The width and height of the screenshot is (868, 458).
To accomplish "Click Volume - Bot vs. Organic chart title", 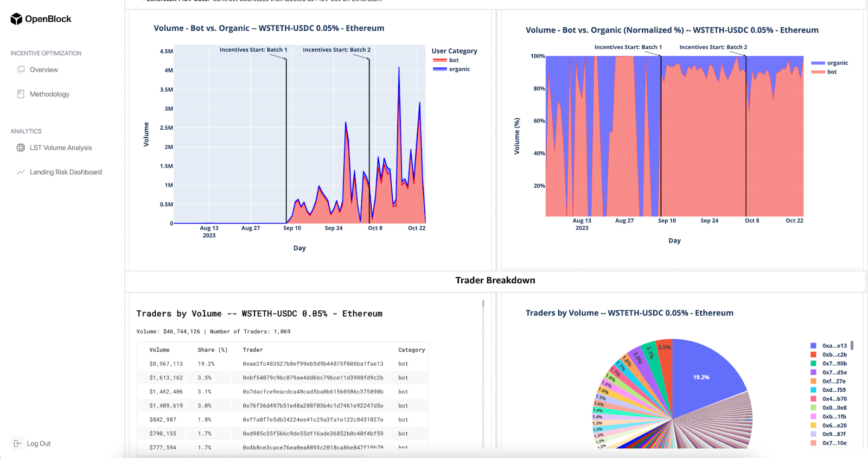I will point(269,28).
